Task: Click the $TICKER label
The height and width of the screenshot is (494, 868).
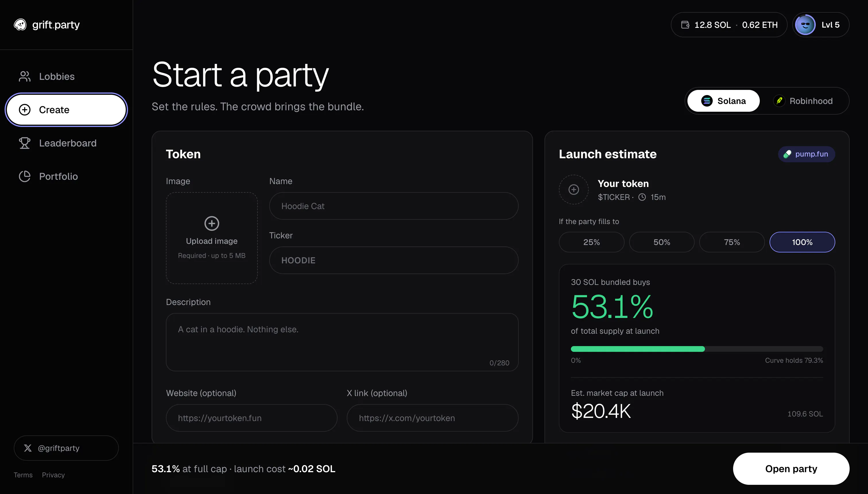Action: tap(614, 197)
